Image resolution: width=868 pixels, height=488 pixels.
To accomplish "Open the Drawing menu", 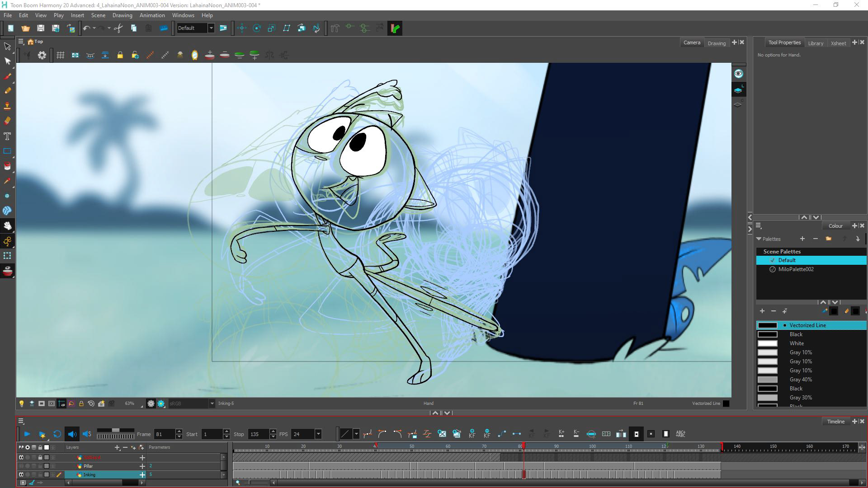I will tap(122, 15).
